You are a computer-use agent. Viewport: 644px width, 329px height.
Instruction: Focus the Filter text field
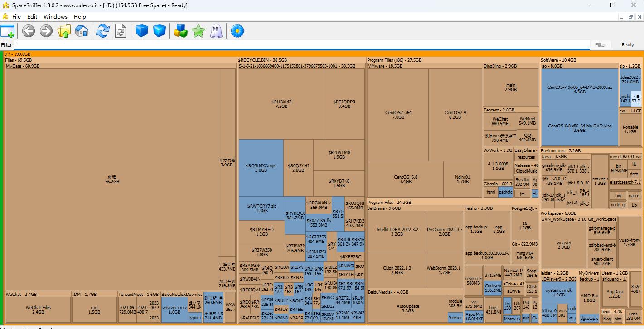click(x=302, y=45)
